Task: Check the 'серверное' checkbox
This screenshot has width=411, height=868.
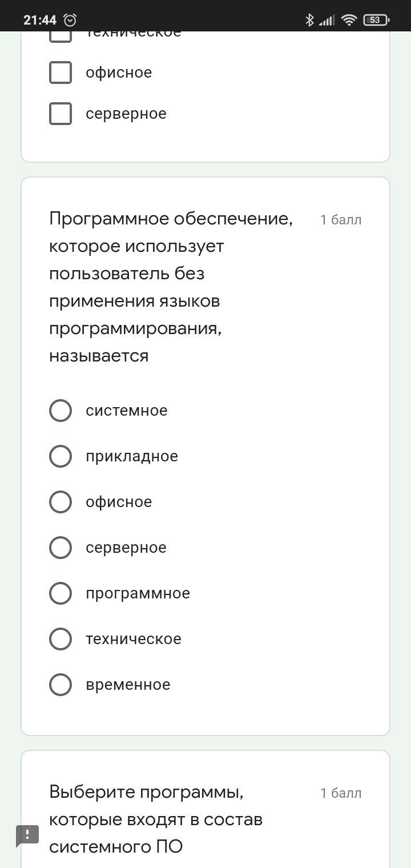Action: 61,114
